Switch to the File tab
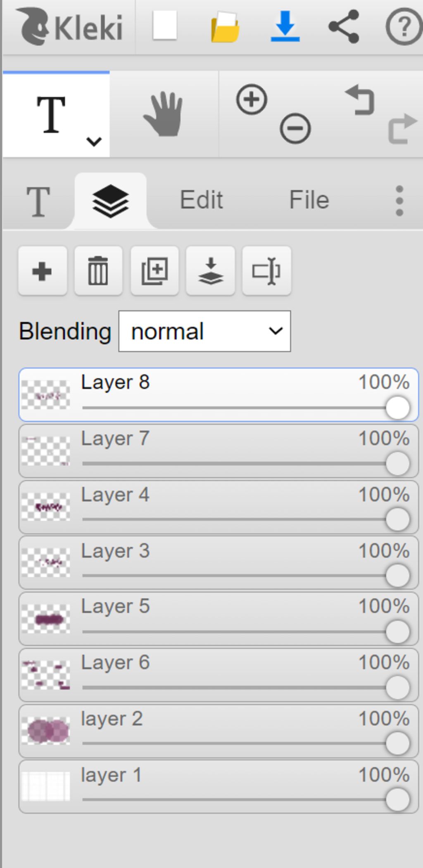Screen dimensions: 423x868 [x=309, y=200]
